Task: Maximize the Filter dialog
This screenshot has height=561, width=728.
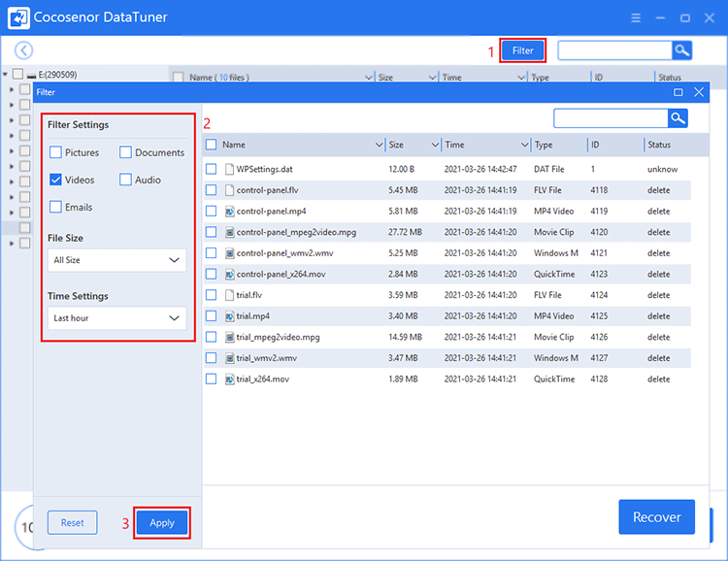Action: (x=678, y=92)
